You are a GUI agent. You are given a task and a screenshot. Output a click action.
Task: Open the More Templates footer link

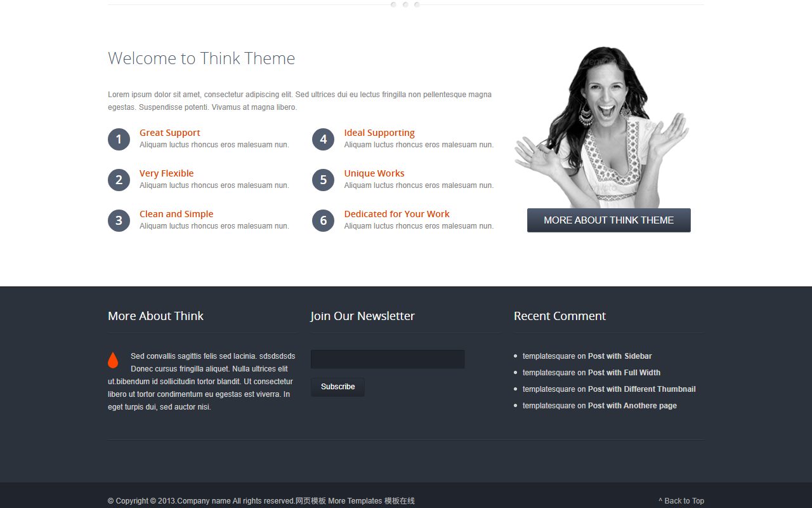[x=355, y=501]
